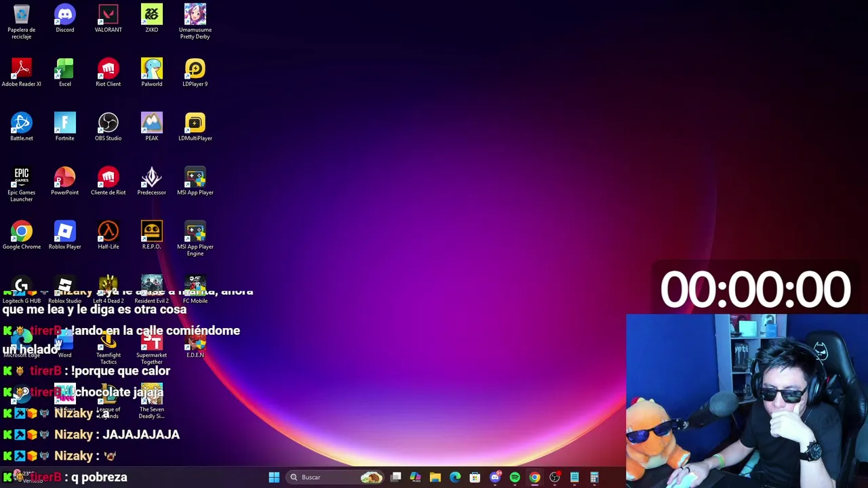Select the Fortnite desktop icon
The height and width of the screenshot is (488, 868).
coord(65,127)
